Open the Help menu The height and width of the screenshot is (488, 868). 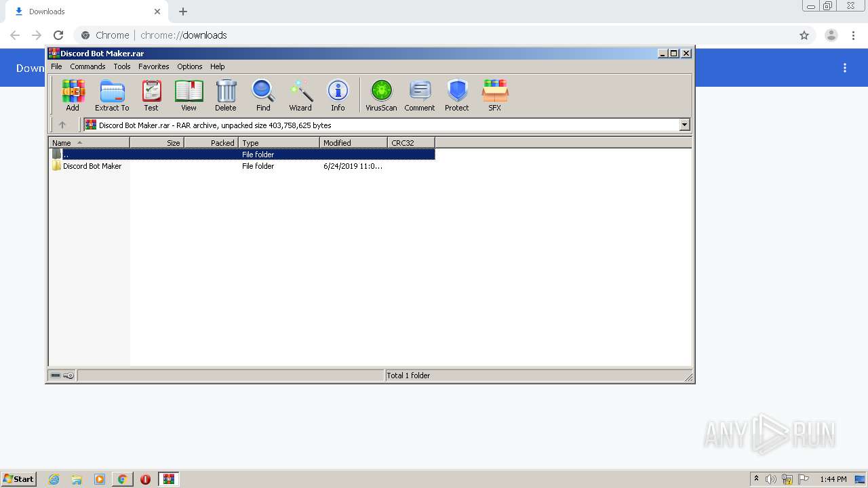click(x=218, y=66)
